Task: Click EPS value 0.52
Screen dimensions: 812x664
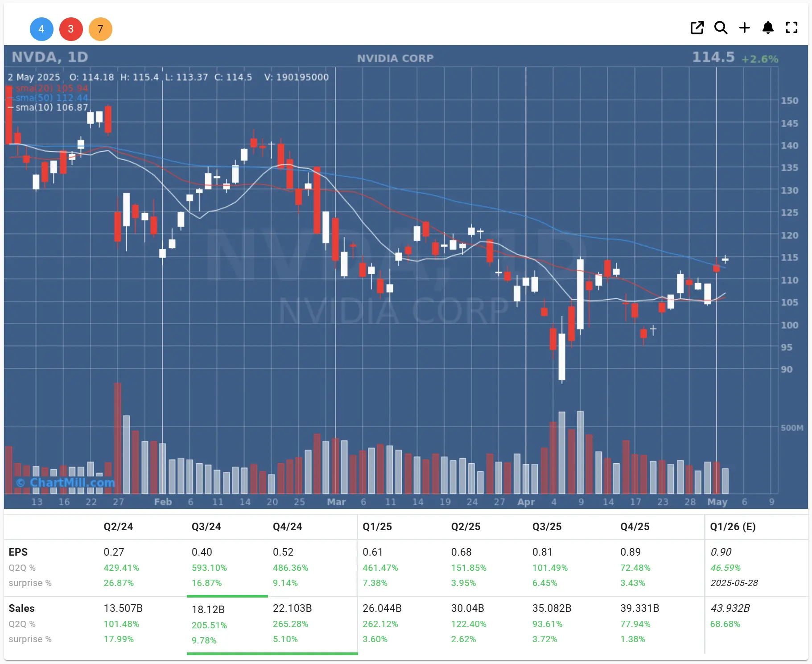Action: coord(283,552)
